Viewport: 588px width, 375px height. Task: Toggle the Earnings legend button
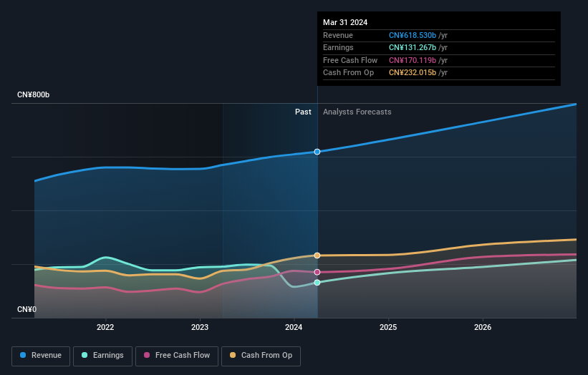102,356
